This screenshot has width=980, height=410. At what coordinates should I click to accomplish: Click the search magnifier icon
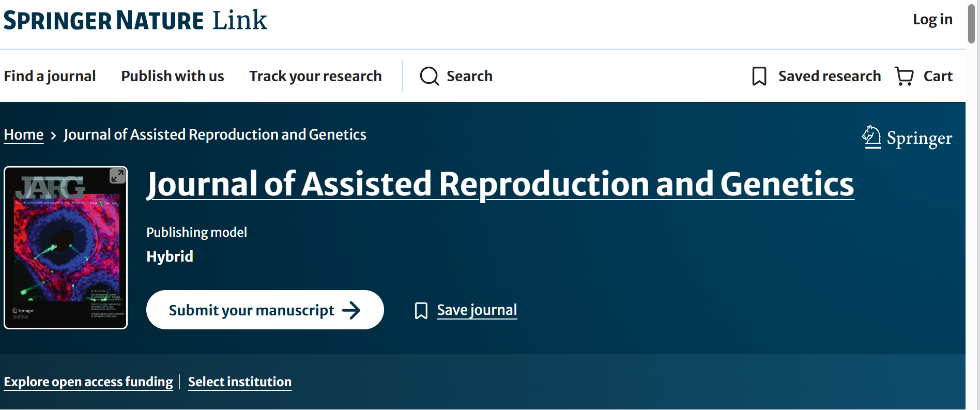pyautogui.click(x=429, y=76)
